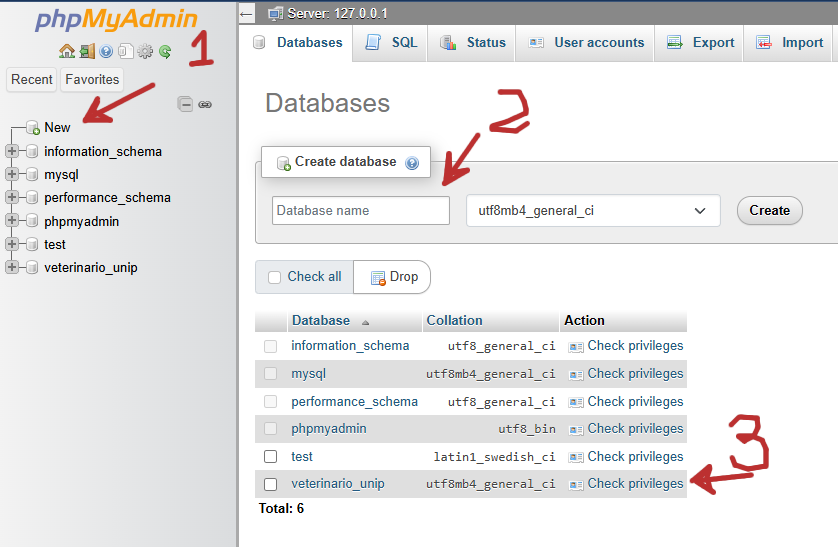
Task: Open the utf8mb4_general_ci collation dropdown
Action: point(593,211)
